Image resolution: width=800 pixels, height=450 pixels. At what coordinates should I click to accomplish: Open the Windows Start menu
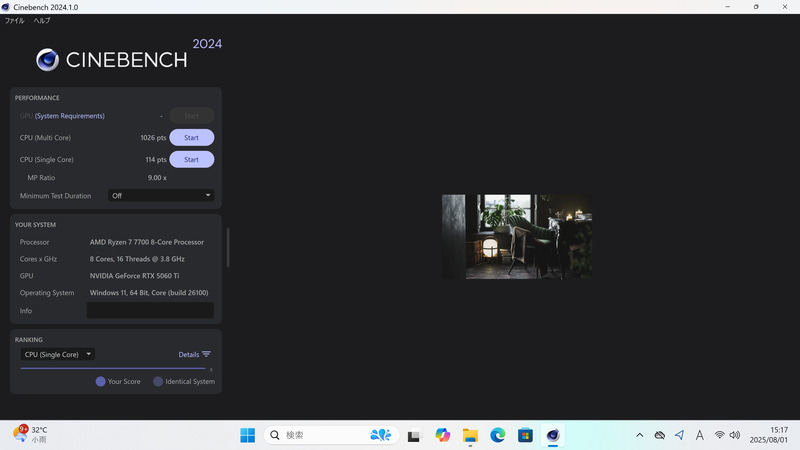point(247,435)
